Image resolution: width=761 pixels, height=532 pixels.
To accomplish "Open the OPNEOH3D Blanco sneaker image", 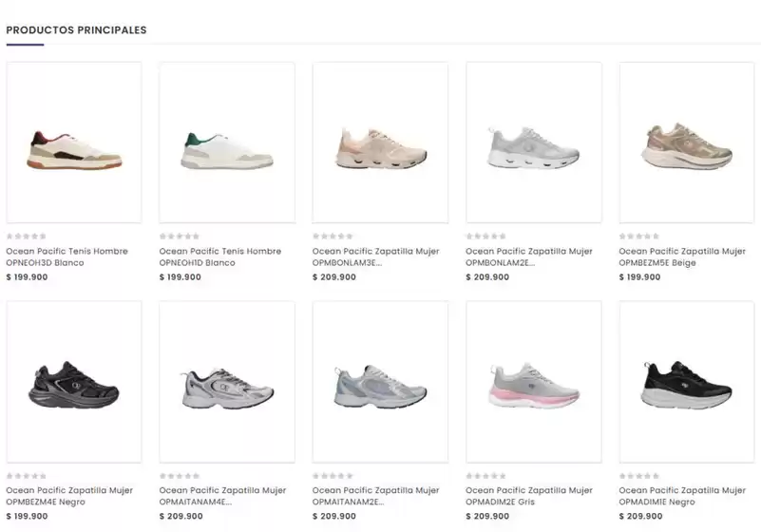I will click(x=74, y=142).
